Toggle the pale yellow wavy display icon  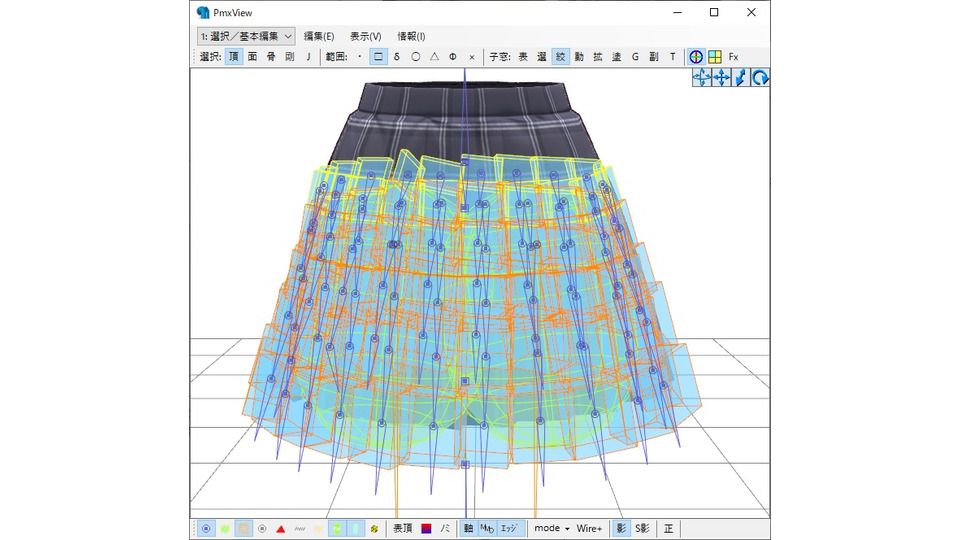click(318, 528)
